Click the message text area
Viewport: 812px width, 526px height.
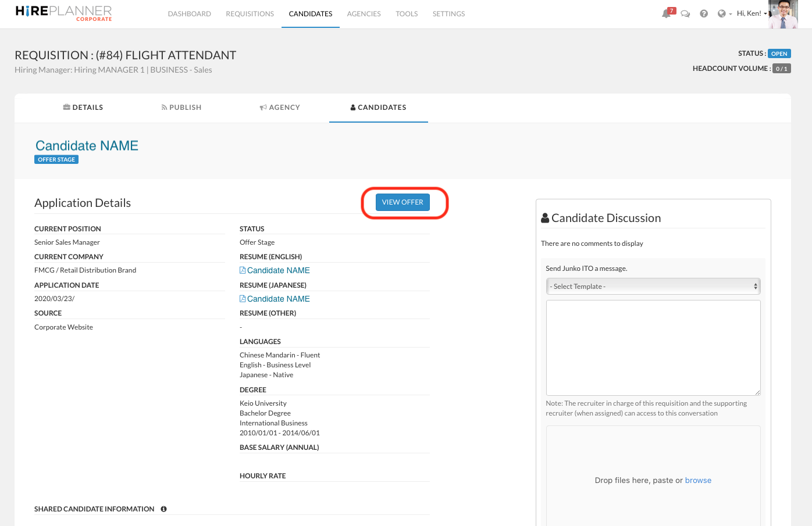653,348
